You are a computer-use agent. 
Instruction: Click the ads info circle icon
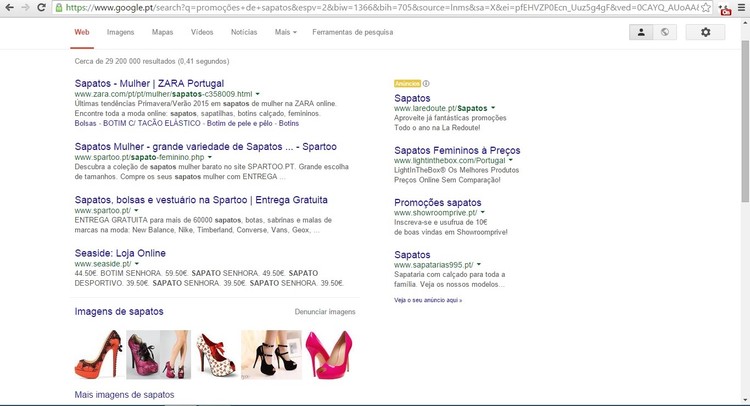point(426,84)
